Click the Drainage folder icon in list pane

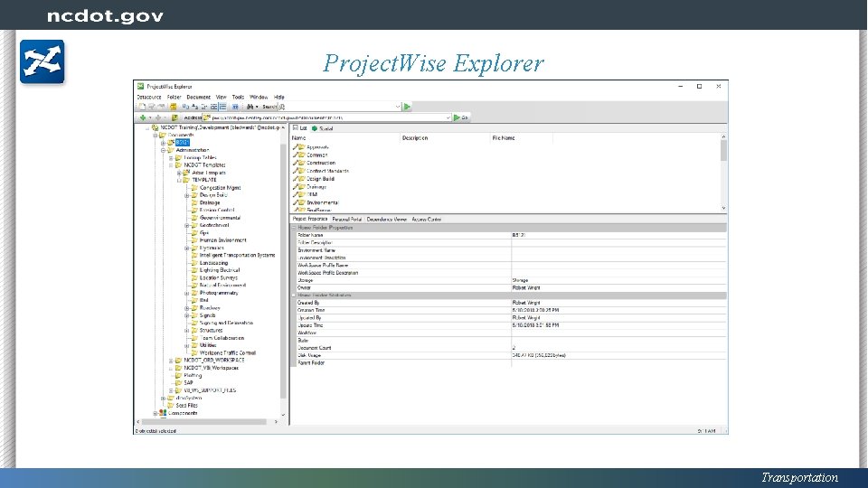point(301,186)
